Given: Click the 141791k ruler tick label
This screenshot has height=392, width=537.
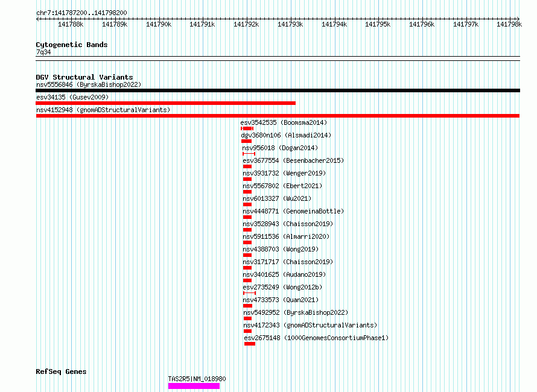Looking at the screenshot, I should click(x=202, y=24).
